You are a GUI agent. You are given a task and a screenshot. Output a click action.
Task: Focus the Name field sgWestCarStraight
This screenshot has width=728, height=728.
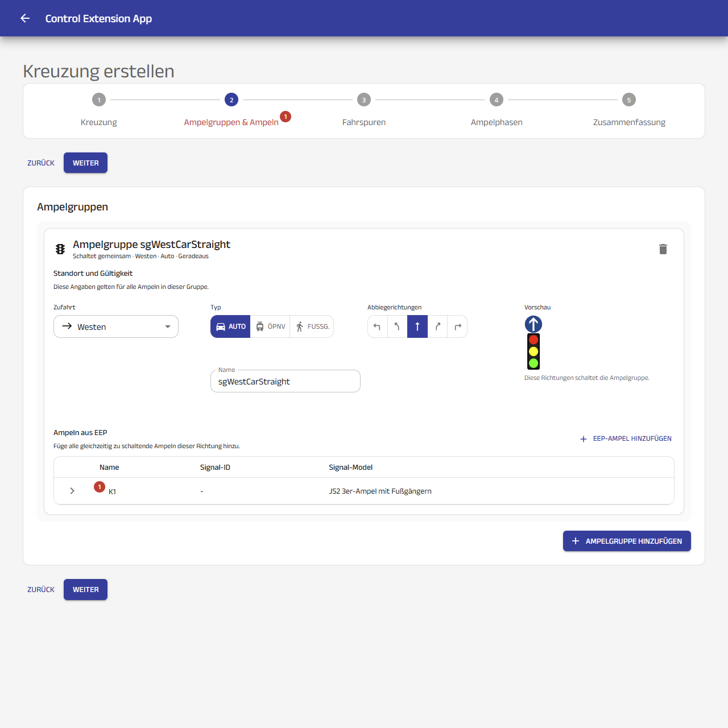pos(286,381)
